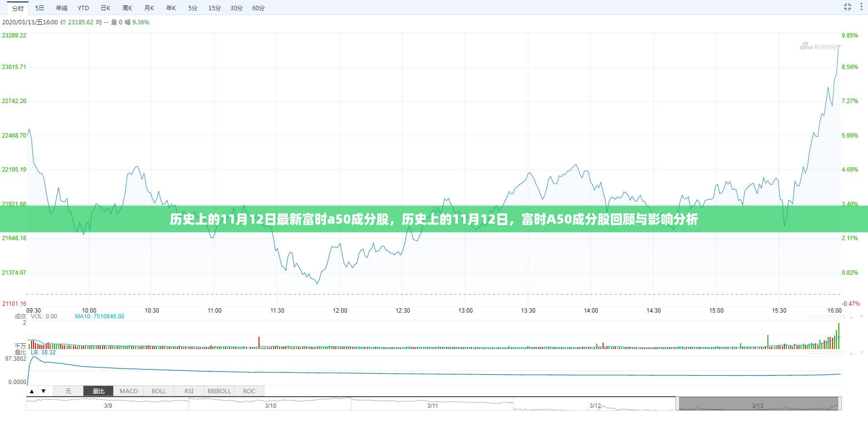Switch to the 分时 chart tab

click(17, 8)
